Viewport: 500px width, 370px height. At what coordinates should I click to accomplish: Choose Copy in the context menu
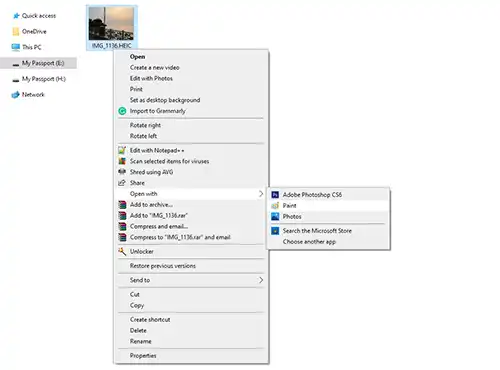[x=191, y=305]
